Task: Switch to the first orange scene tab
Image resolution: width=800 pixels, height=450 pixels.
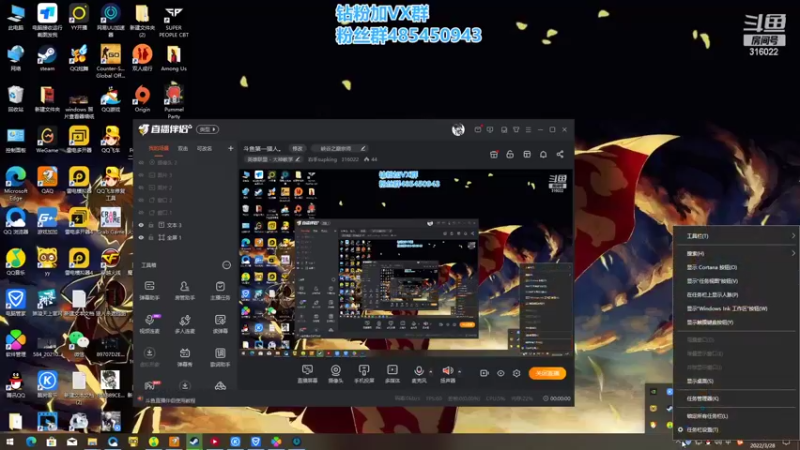Action: click(158, 148)
